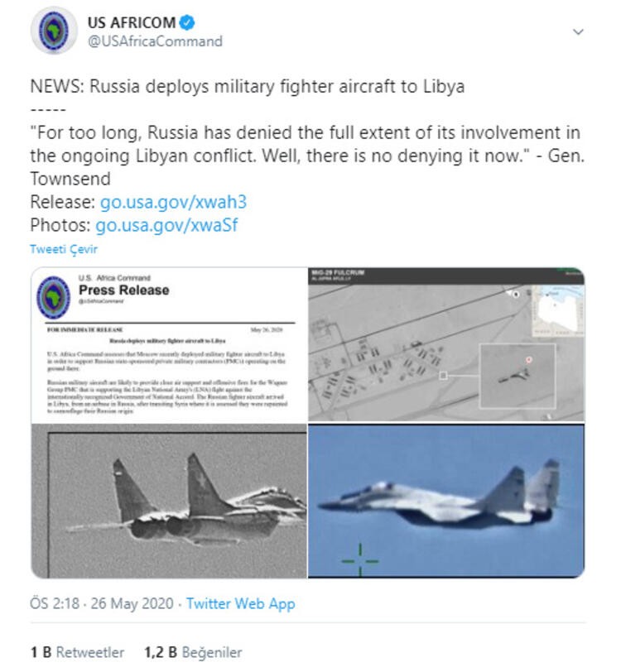Open the go.usa.gov/xwaSf photos link

point(166,225)
